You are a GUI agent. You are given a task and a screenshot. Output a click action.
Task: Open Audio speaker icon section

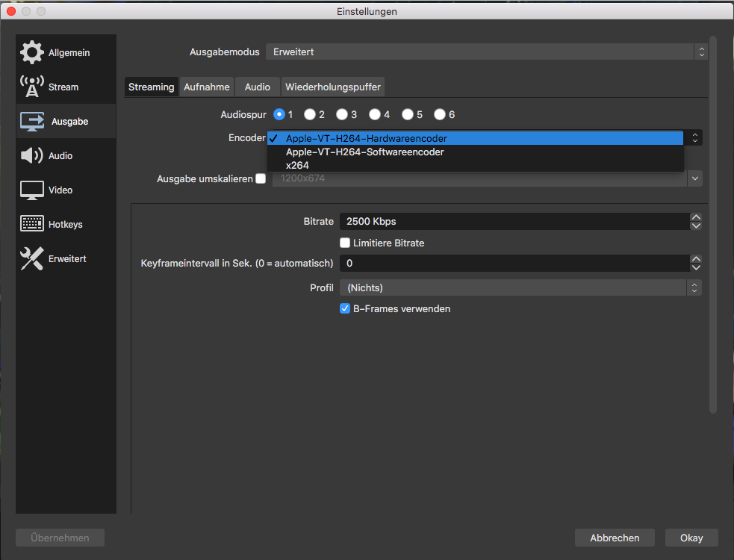pos(31,156)
